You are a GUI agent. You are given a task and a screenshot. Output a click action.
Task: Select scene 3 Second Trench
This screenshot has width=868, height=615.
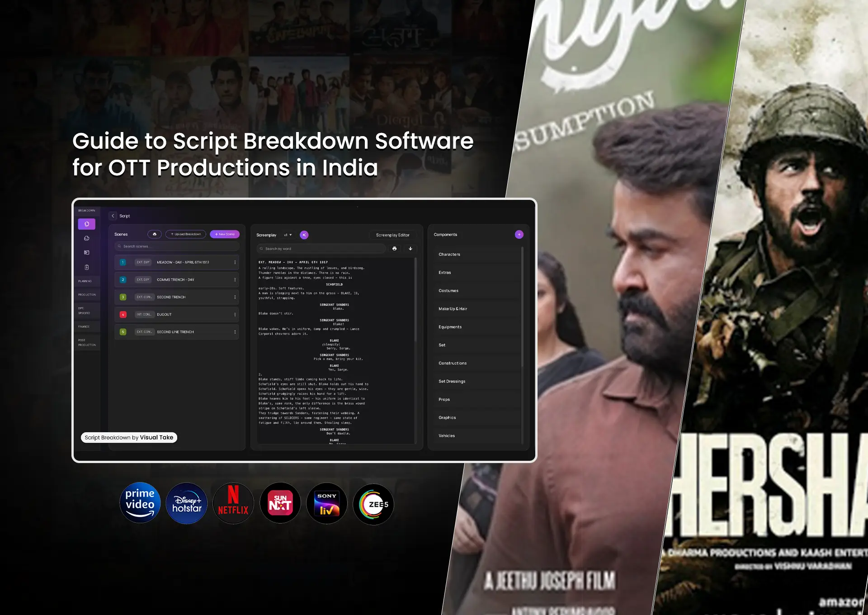tap(177, 297)
